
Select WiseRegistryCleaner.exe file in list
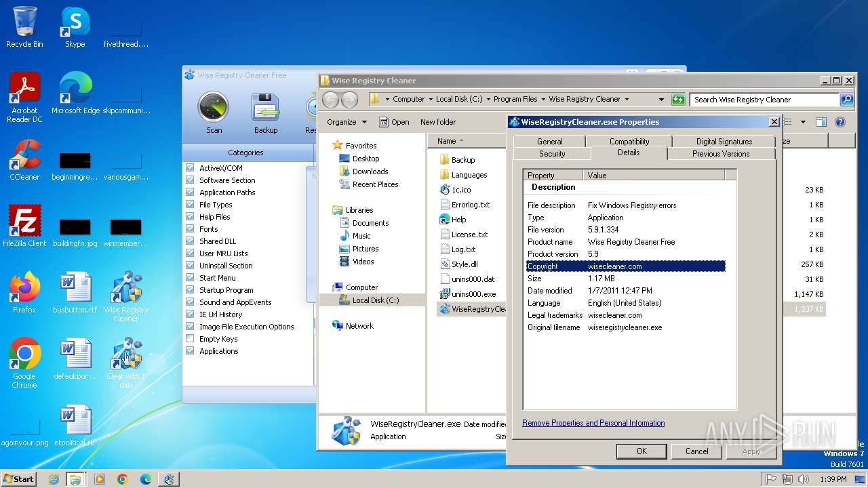(x=472, y=309)
